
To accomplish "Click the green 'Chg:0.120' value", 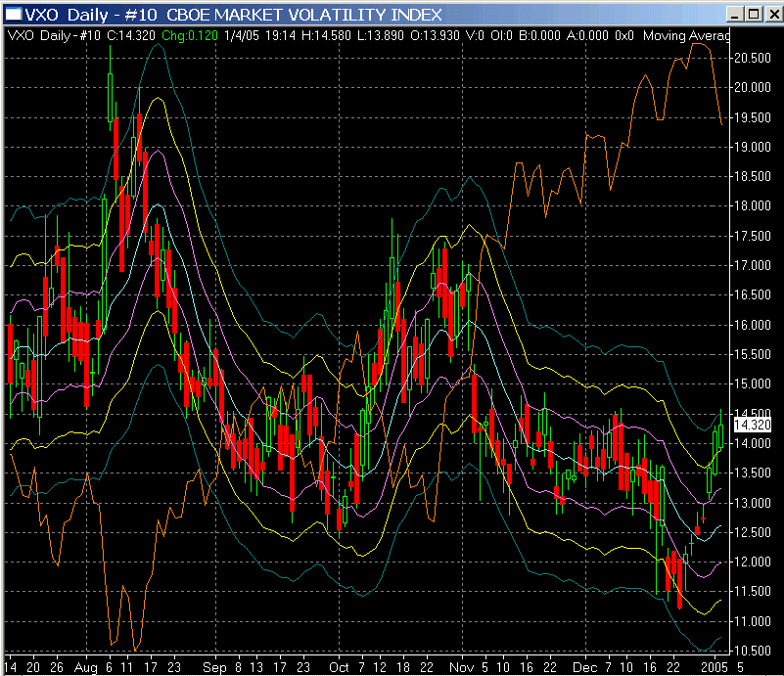I will [190, 35].
